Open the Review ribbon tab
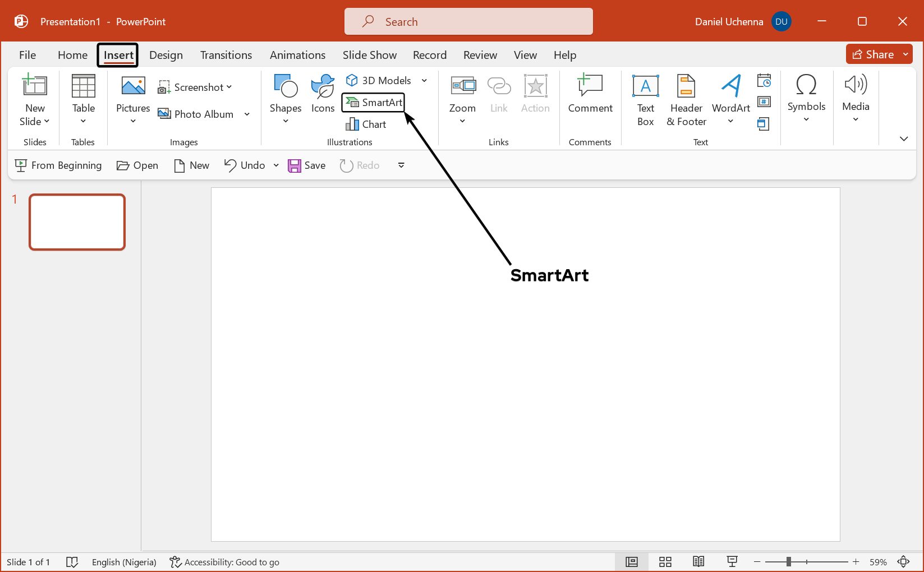 click(480, 54)
